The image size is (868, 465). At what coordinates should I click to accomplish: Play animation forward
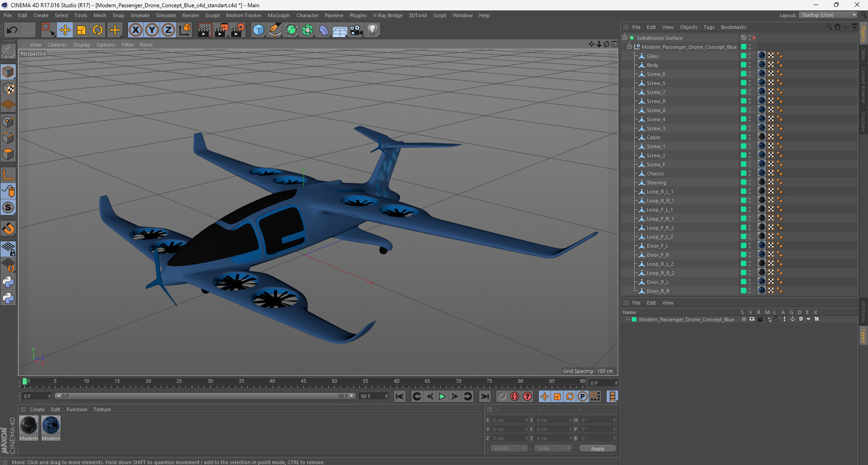coord(442,396)
